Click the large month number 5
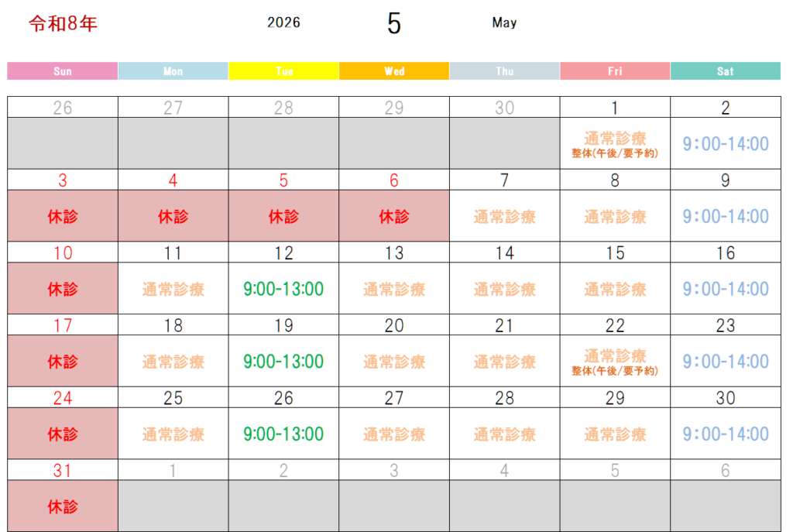 tap(394, 25)
